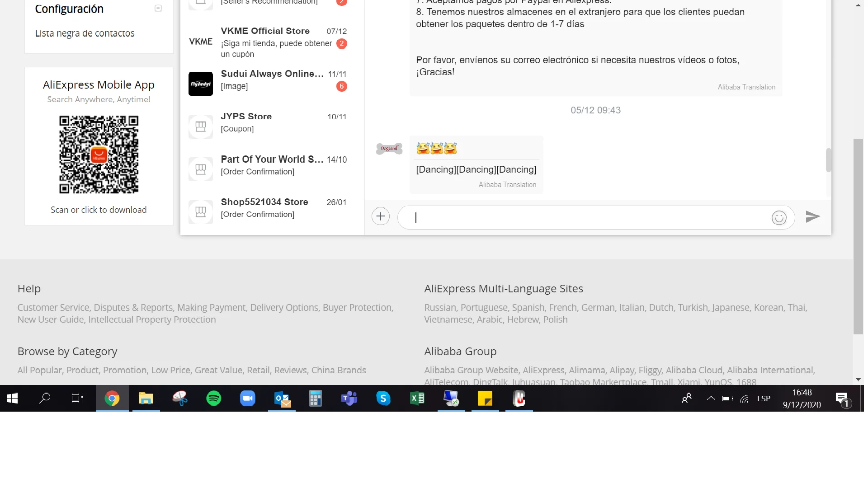Open Microsoft Teams taskbar icon
Image resolution: width=868 pixels, height=488 pixels.
[x=349, y=399]
